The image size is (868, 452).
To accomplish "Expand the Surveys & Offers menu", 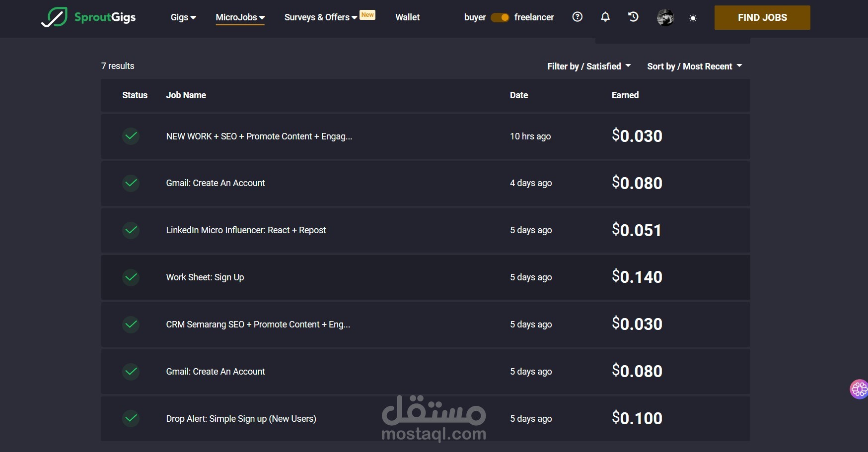I will tap(321, 17).
